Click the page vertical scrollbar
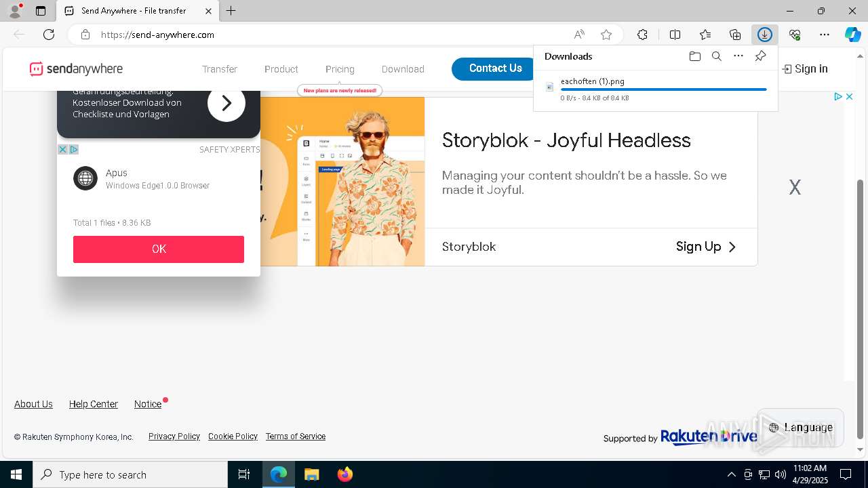Screen dimensions: 868x488 click(861, 308)
